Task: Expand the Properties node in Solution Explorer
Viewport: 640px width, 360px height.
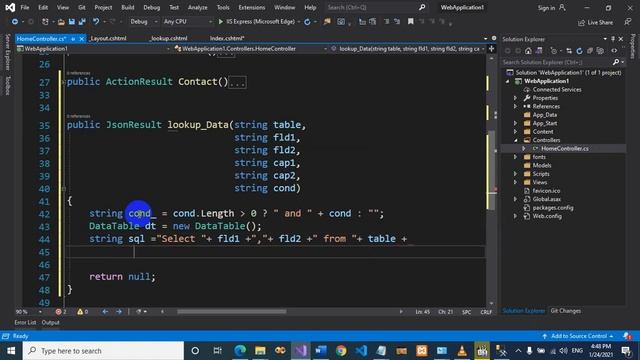Action: [x=516, y=98]
